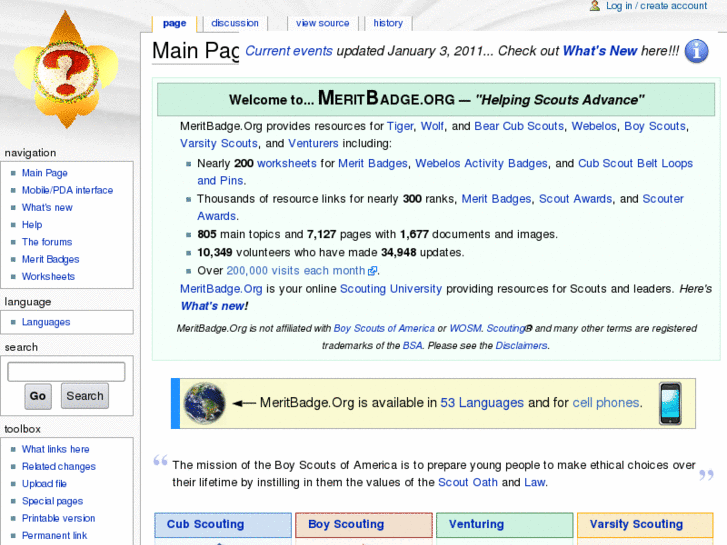Screen dimensions: 727x545
Task: Click the Earth globe image
Action: tap(204, 404)
